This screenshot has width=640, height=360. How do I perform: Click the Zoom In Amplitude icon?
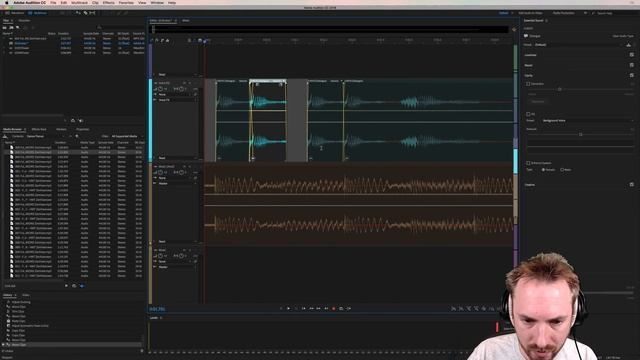point(453,309)
